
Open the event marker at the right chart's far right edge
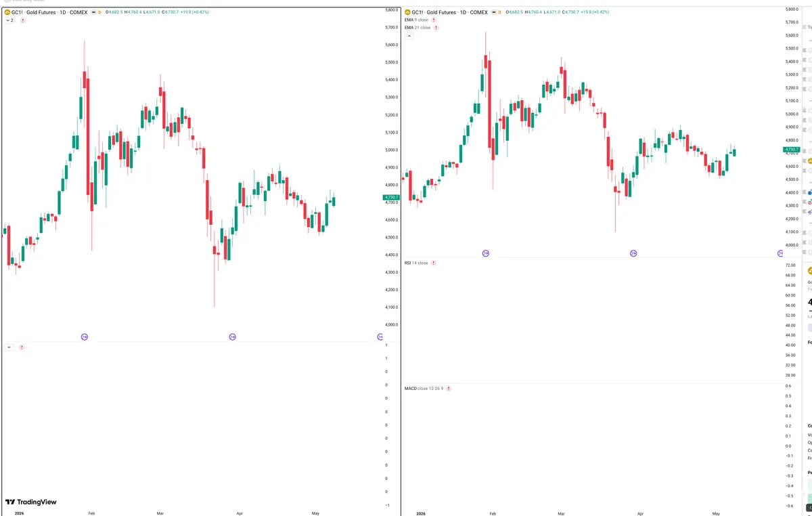[x=781, y=253]
